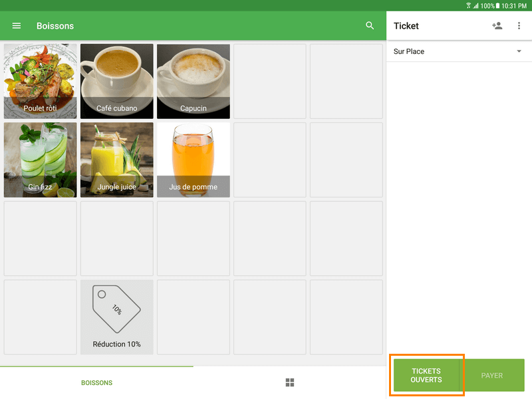The image size is (532, 399).
Task: Select the BOISSONS tab
Action: click(x=96, y=383)
